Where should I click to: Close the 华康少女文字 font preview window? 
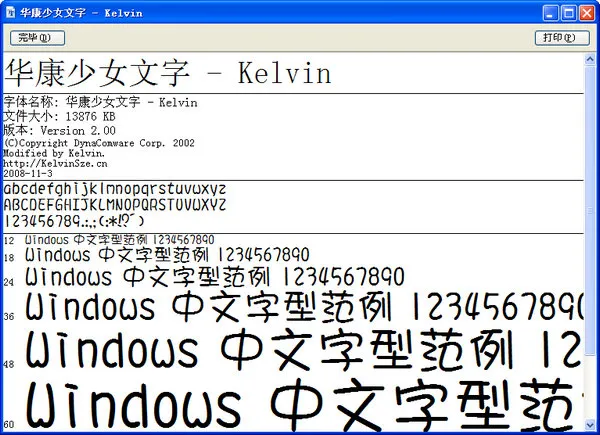tap(587, 13)
